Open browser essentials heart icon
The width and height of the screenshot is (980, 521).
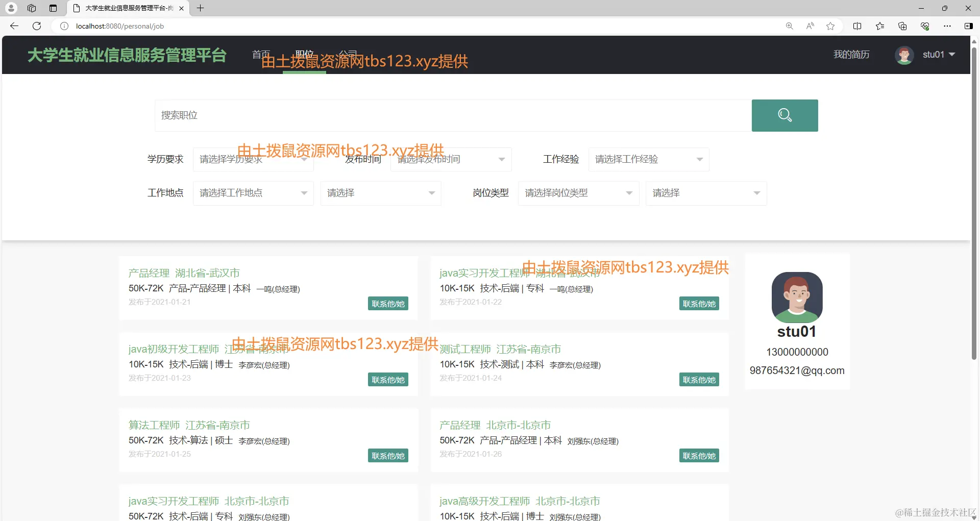(x=925, y=26)
